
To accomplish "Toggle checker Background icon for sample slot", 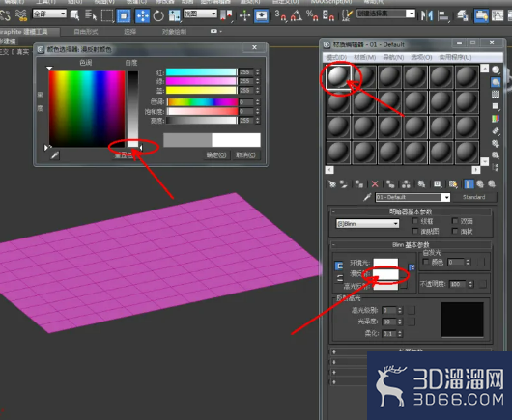I will click(496, 95).
